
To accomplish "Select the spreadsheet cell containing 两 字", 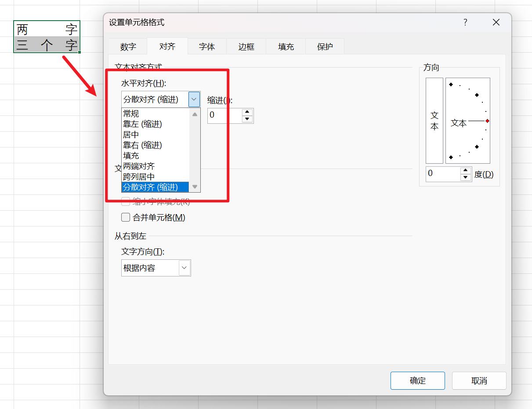I will (47, 29).
